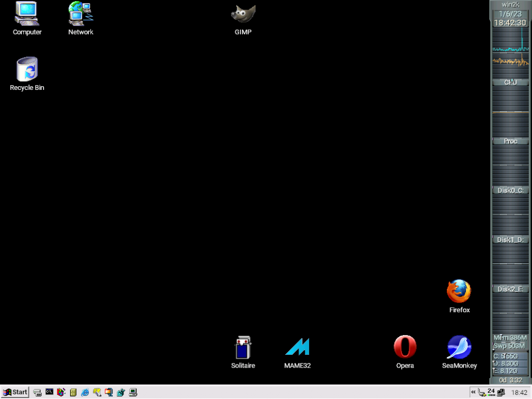Click the CPU panel label in monitor
Screen dimensions: 532x399
coord(510,82)
